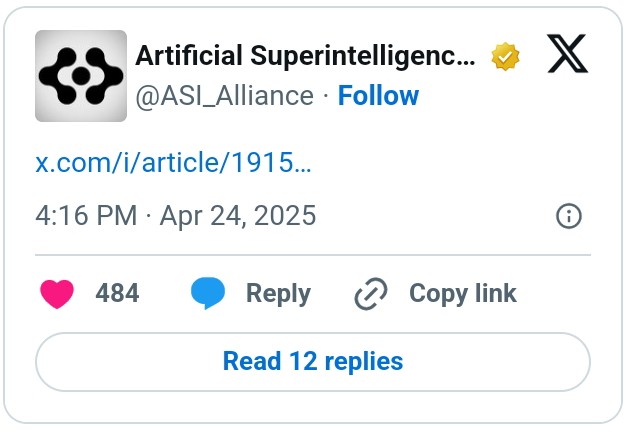Open the x.com/i/article link
626x437 pixels.
pyautogui.click(x=173, y=163)
